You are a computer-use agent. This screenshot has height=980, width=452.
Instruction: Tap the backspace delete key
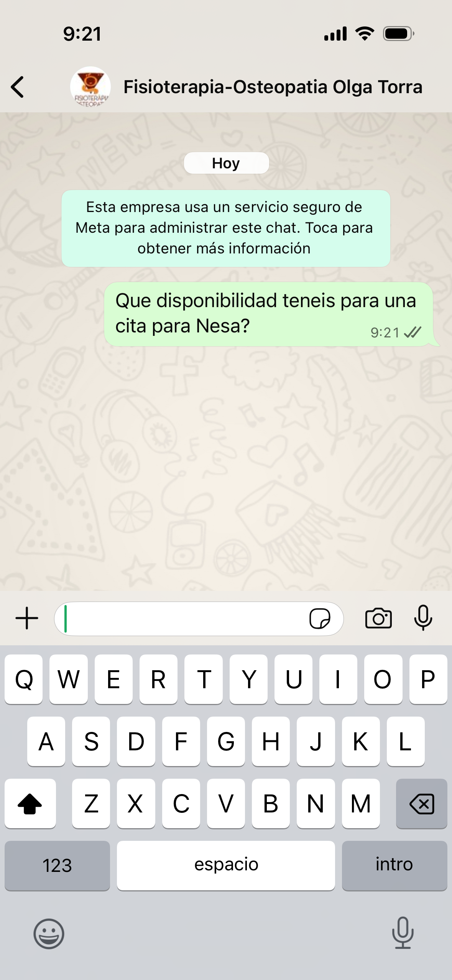(x=421, y=804)
